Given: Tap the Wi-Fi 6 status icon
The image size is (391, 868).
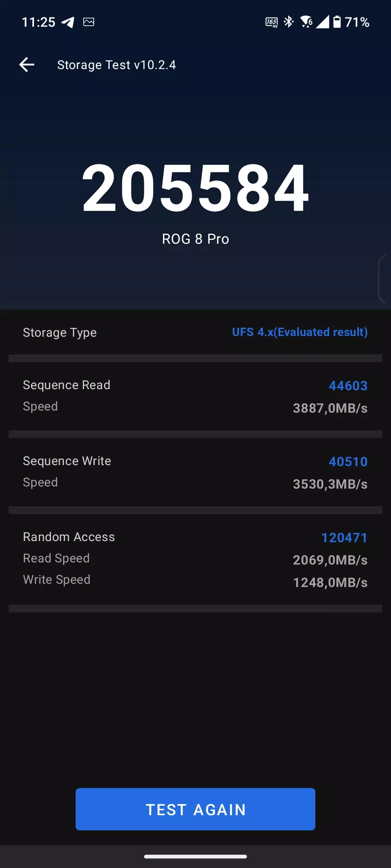Looking at the screenshot, I should [x=306, y=22].
